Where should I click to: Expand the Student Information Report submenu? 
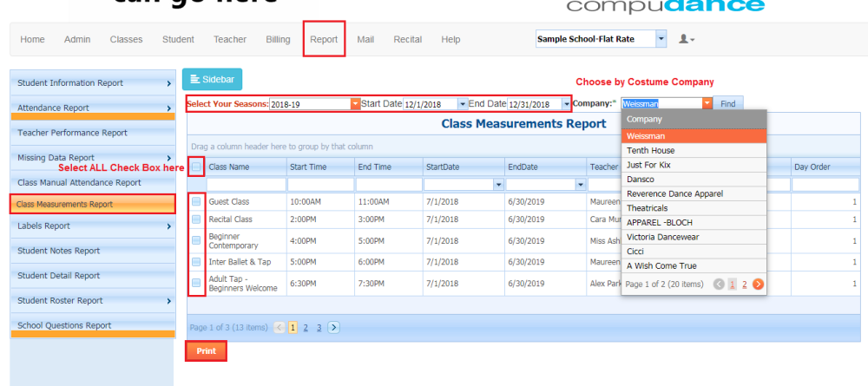pyautogui.click(x=168, y=83)
